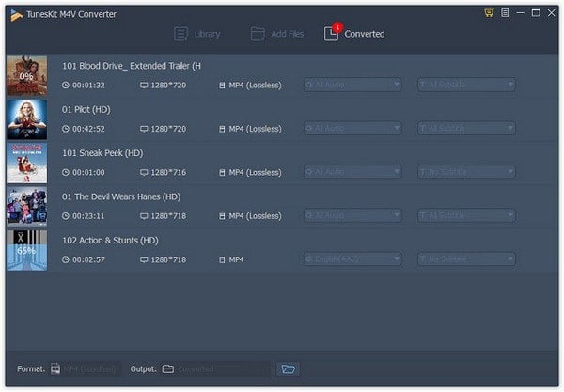The width and height of the screenshot is (564, 392).
Task: Expand subtitle dropdown for Blood Drive trailer
Action: tap(466, 85)
